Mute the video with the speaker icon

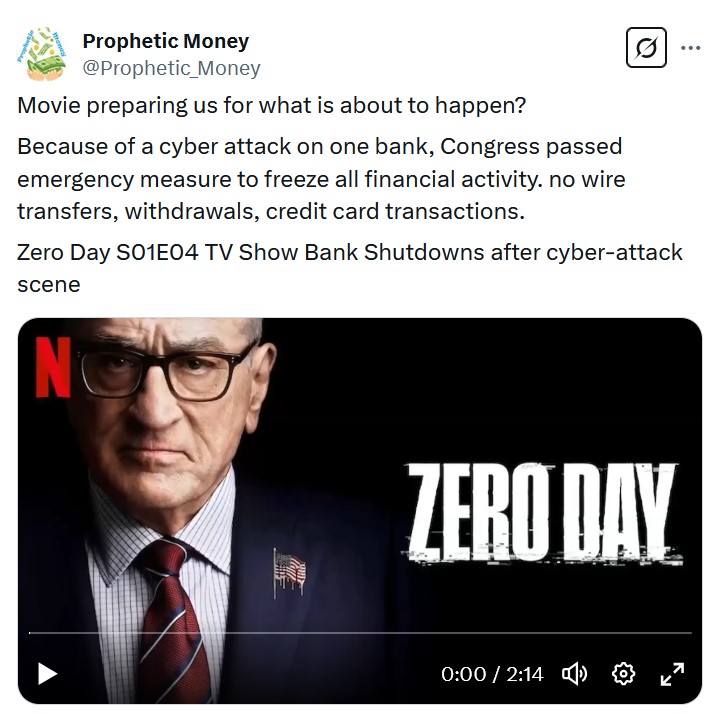click(x=575, y=674)
